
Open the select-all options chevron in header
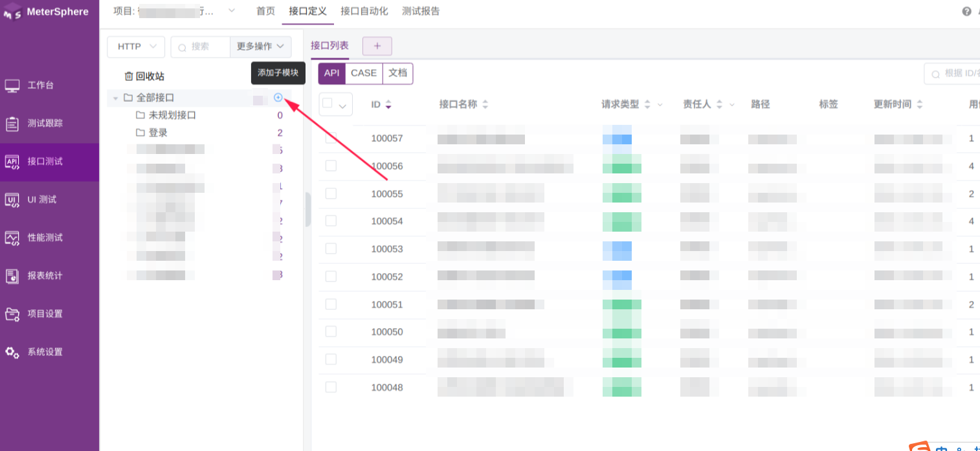[x=342, y=105]
